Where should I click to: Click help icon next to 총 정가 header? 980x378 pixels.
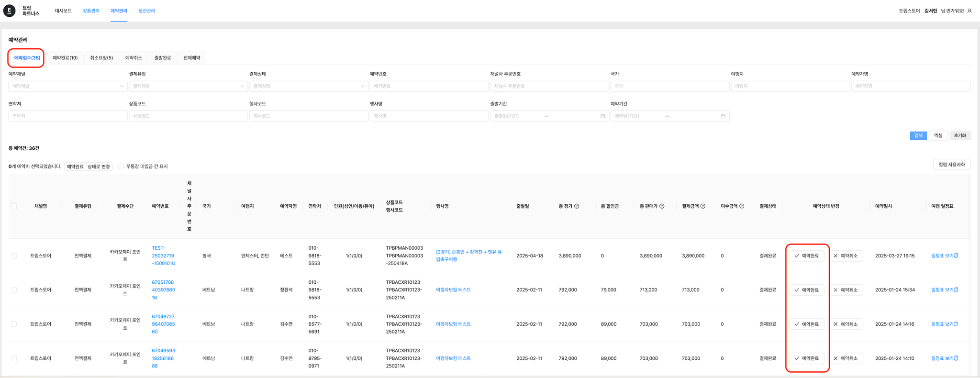tap(577, 206)
